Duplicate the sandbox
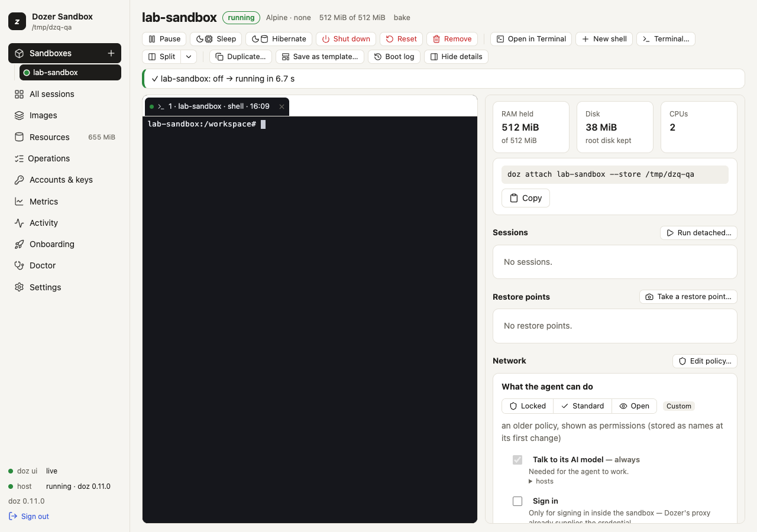757x532 pixels. pos(241,57)
